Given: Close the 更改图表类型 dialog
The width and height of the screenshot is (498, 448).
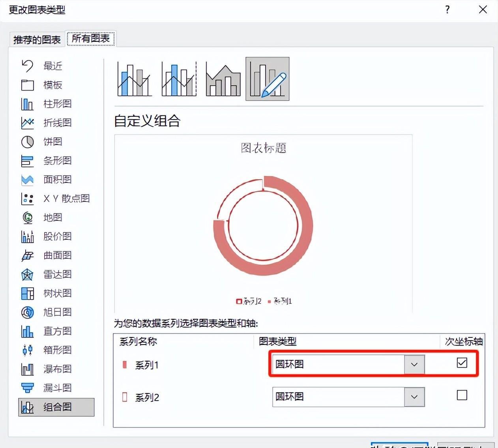Looking at the screenshot, I should point(483,9).
